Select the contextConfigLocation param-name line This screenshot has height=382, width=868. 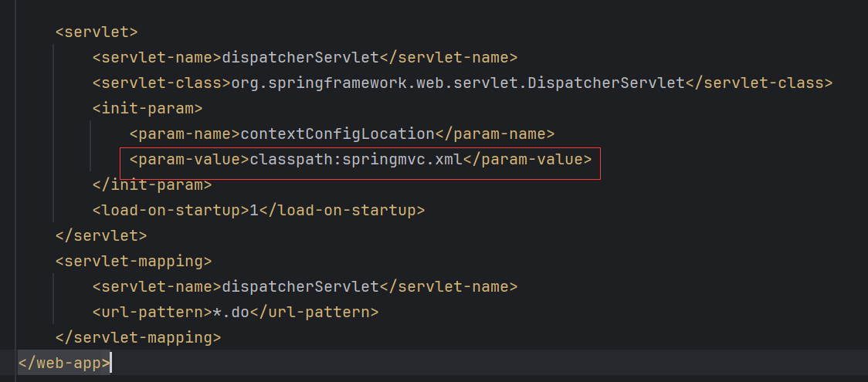point(341,134)
